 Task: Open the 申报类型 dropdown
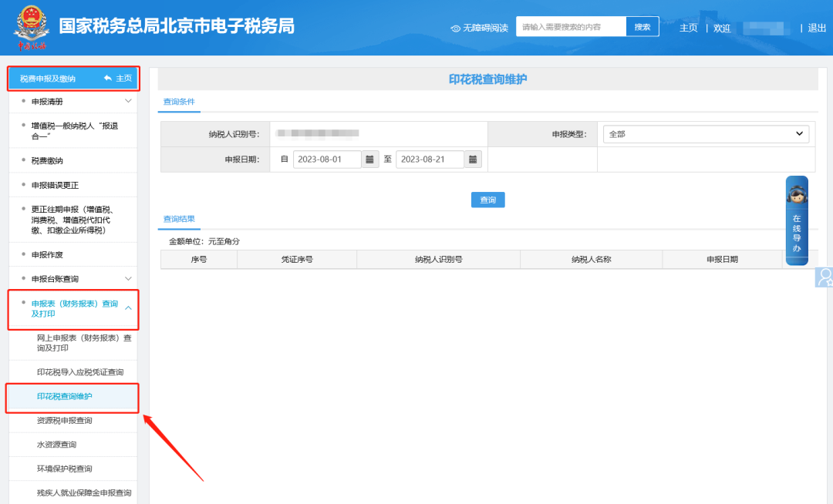[x=706, y=134]
